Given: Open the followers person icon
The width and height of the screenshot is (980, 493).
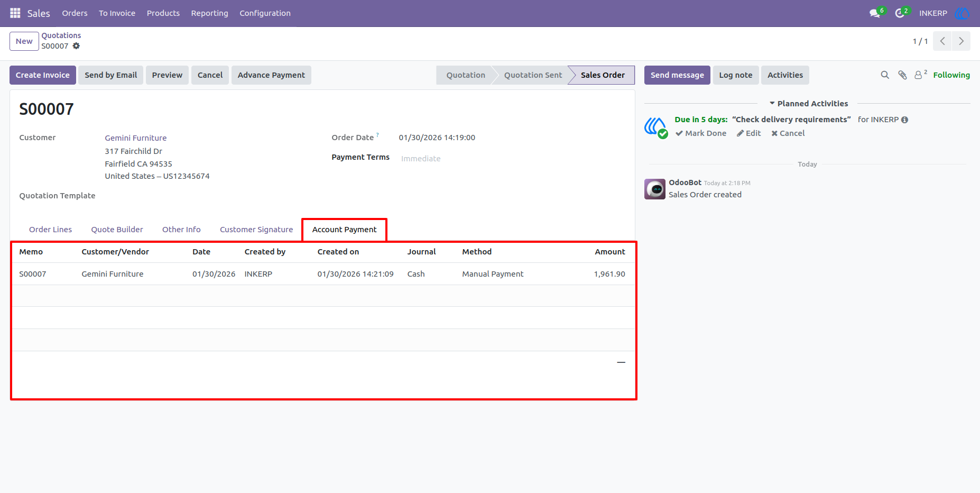Looking at the screenshot, I should pyautogui.click(x=920, y=75).
